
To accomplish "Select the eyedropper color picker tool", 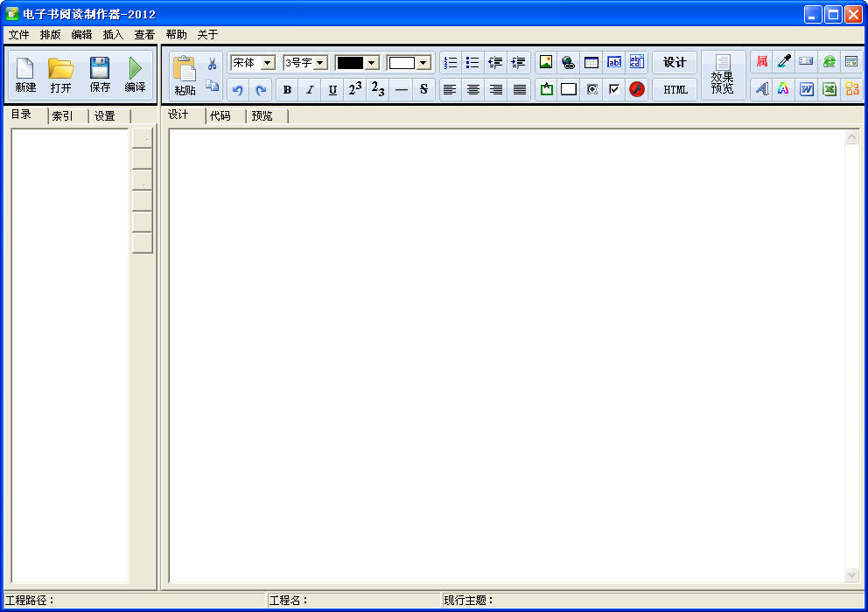I will [x=784, y=61].
